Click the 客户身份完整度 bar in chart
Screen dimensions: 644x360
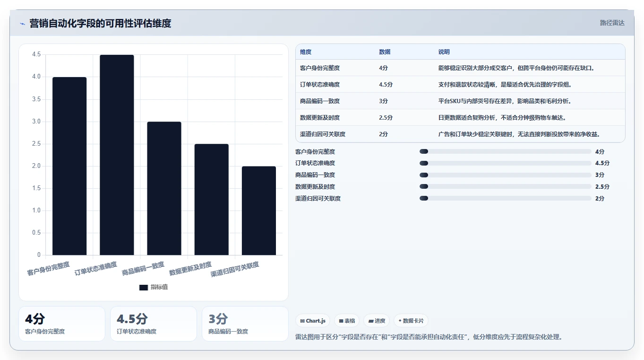[x=69, y=166]
